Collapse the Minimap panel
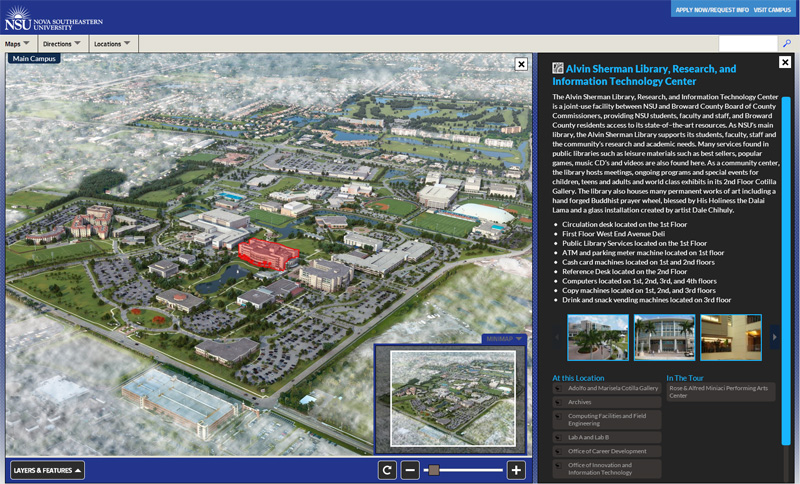Viewport: 800px width, 484px height. pos(505,339)
